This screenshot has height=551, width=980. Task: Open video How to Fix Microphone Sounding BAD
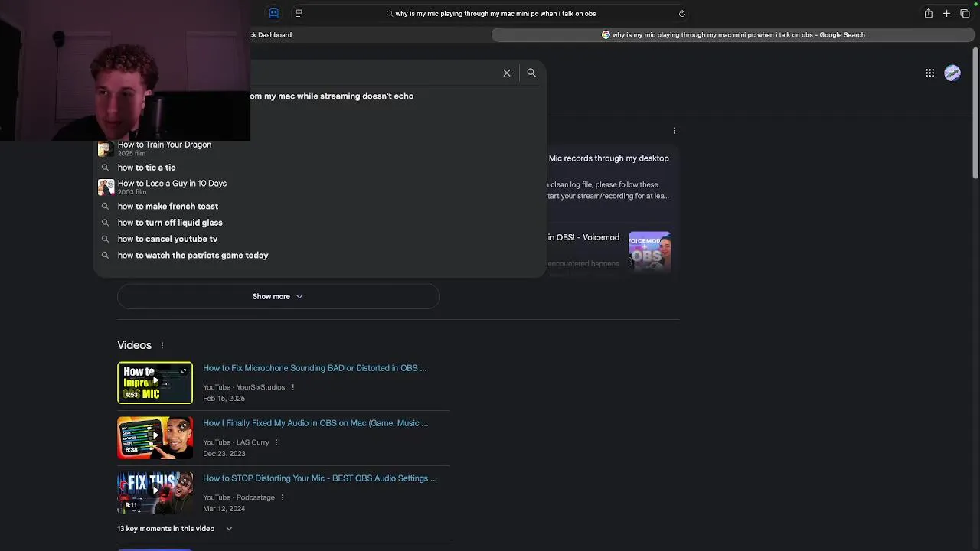[315, 368]
